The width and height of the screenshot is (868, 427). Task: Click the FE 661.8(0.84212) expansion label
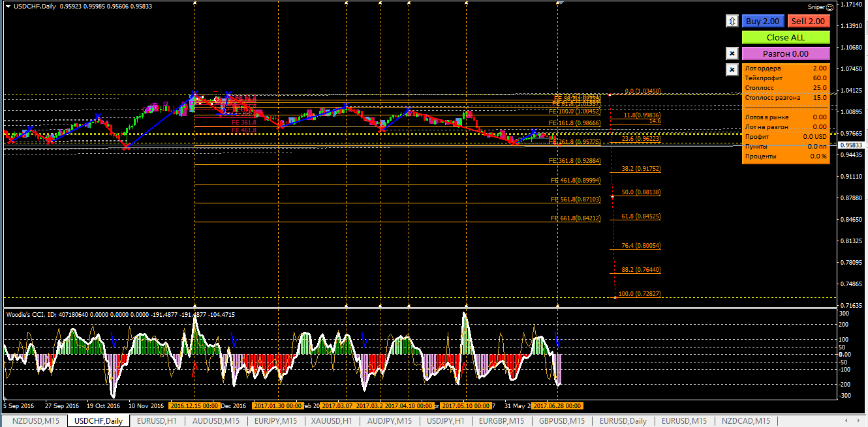point(576,218)
